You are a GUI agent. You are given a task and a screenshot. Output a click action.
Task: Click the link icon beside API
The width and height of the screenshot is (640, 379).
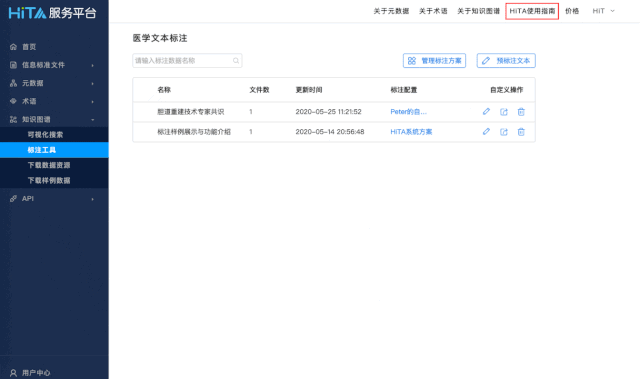(x=13, y=199)
